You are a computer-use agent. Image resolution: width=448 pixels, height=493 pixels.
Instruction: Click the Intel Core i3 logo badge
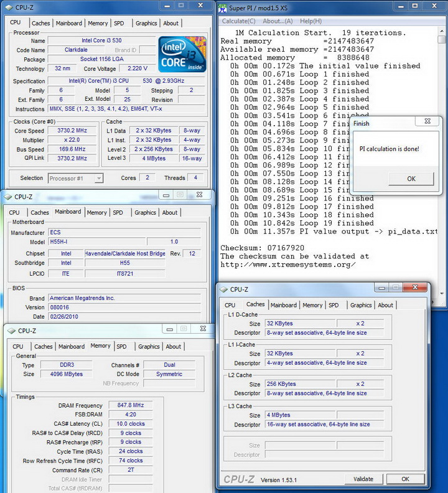pos(182,54)
